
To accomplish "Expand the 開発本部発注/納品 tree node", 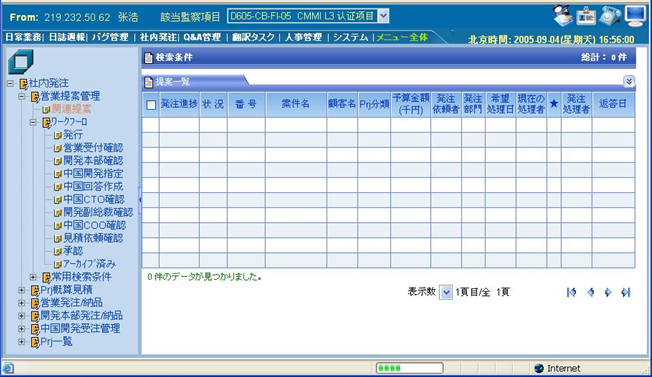I will pyautogui.click(x=21, y=316).
